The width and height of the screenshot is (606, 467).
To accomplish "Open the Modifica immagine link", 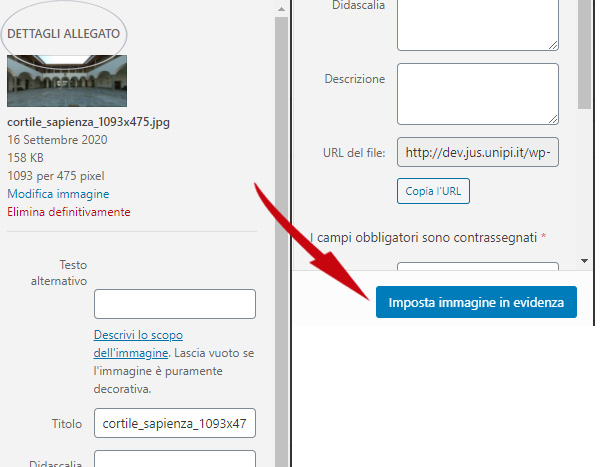I will [58, 194].
